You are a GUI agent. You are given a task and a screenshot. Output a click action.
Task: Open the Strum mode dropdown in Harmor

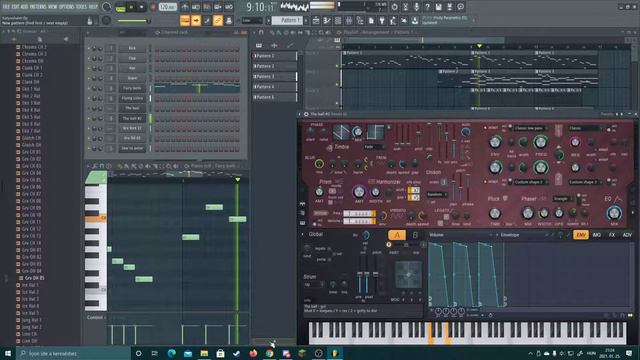[314, 284]
